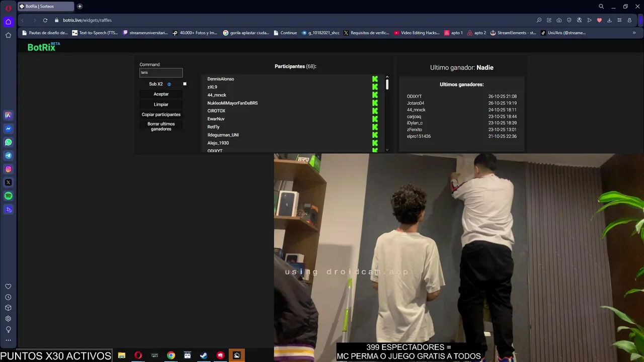Open extensions cube icon in sidebar
The height and width of the screenshot is (362, 644).
(8, 308)
